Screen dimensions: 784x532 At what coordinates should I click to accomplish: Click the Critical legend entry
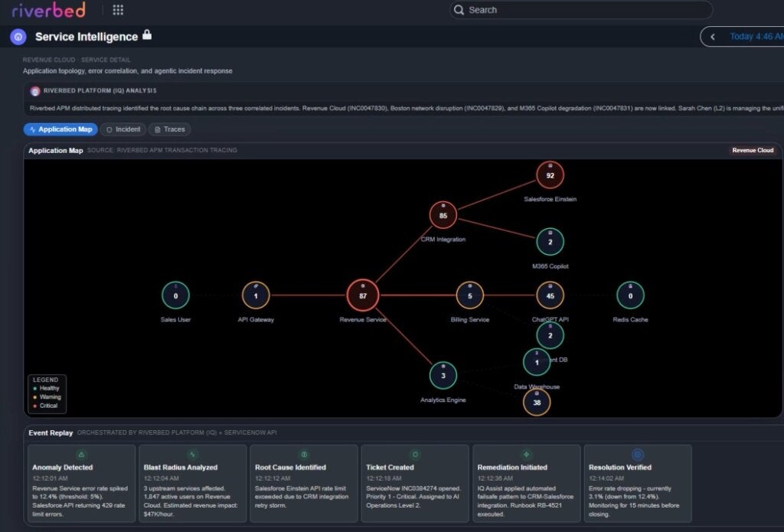(x=45, y=406)
